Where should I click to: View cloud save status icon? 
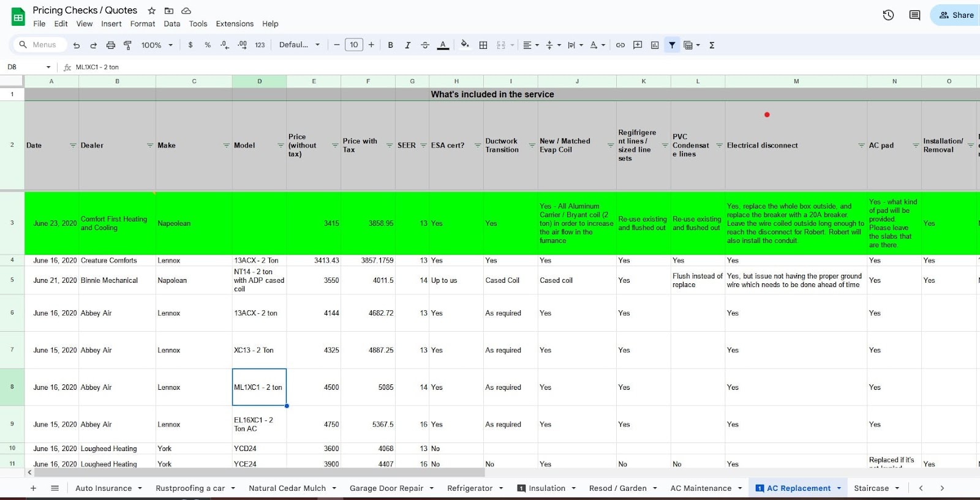tap(186, 10)
